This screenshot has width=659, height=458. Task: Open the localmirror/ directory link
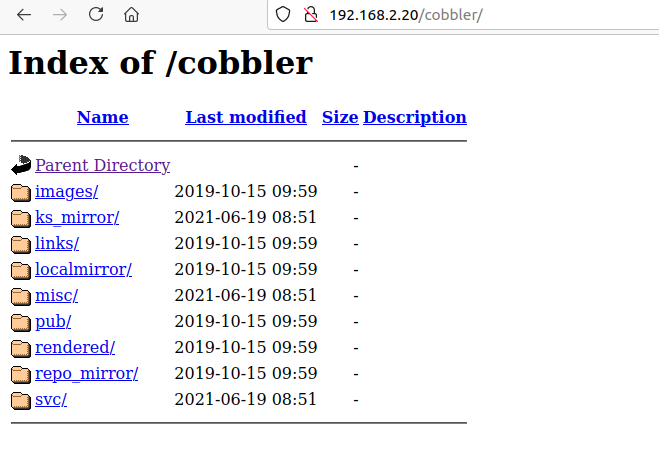[83, 270]
